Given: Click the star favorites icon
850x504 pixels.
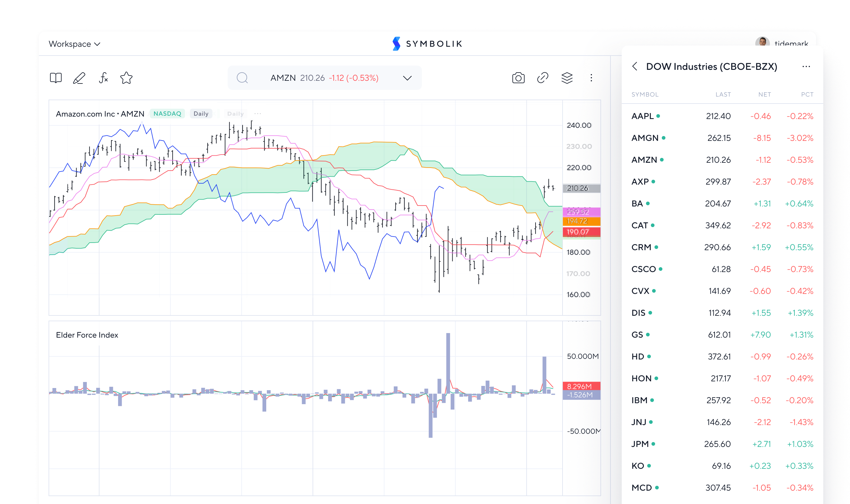Looking at the screenshot, I should pyautogui.click(x=126, y=78).
